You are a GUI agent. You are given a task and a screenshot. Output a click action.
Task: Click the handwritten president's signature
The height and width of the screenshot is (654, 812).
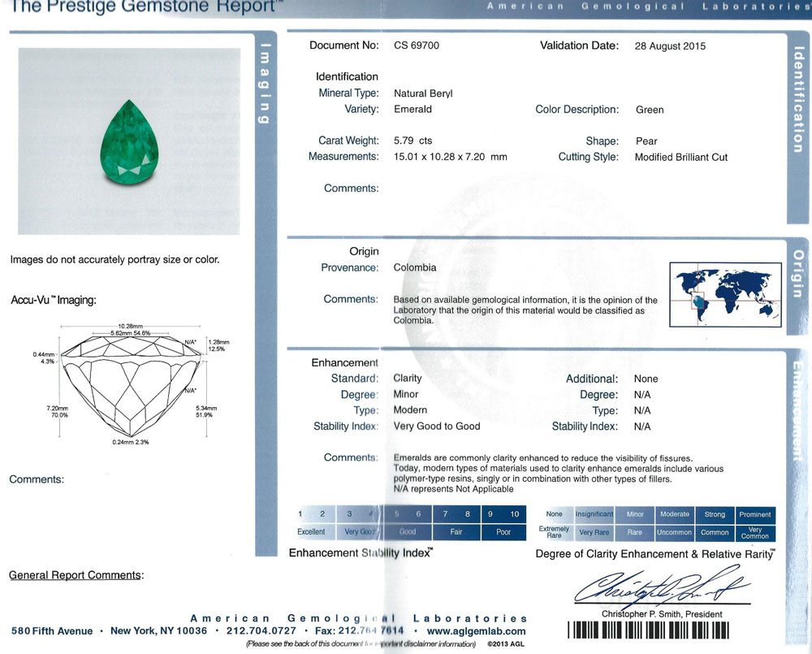pyautogui.click(x=662, y=586)
